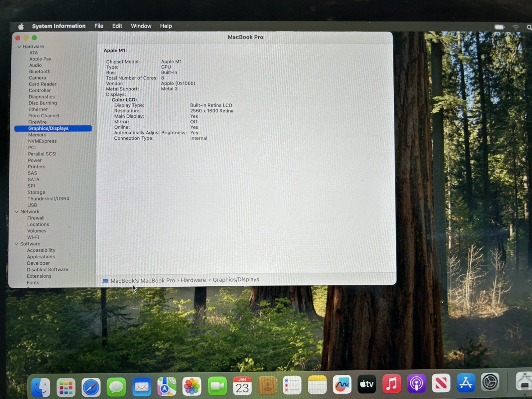Open System Settings from the Dock
This screenshot has width=532, height=399.
point(490,382)
